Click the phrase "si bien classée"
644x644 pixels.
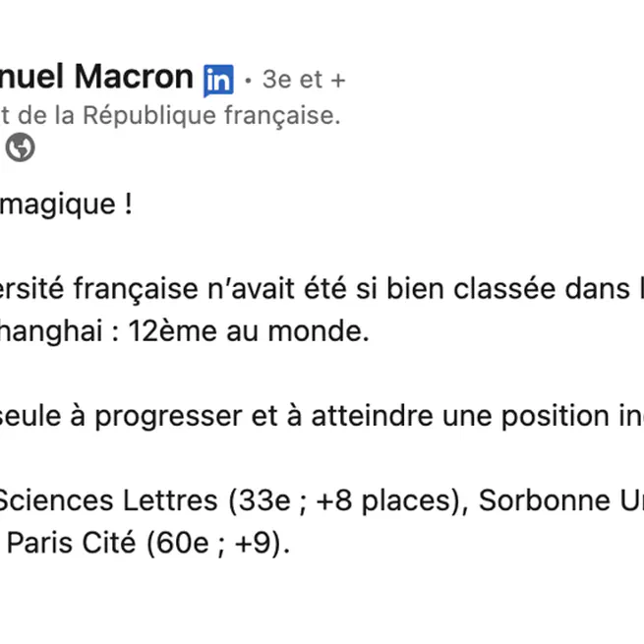511,290
